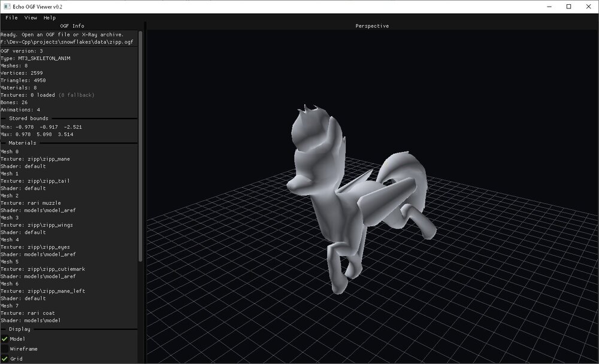This screenshot has width=599, height=364.
Task: Select the 'Texture: zipp\zipp_mane' line
Action: [35, 159]
